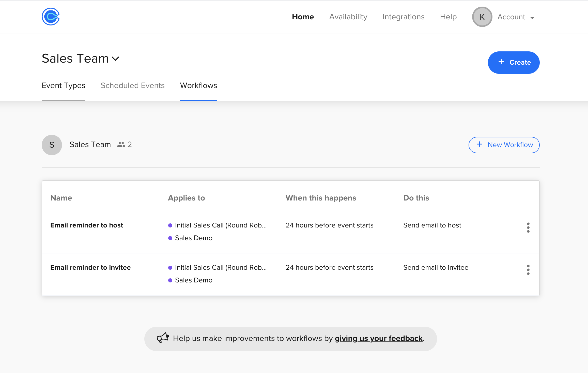Click the Applies to column header
Image resolution: width=588 pixels, height=373 pixels.
click(186, 198)
